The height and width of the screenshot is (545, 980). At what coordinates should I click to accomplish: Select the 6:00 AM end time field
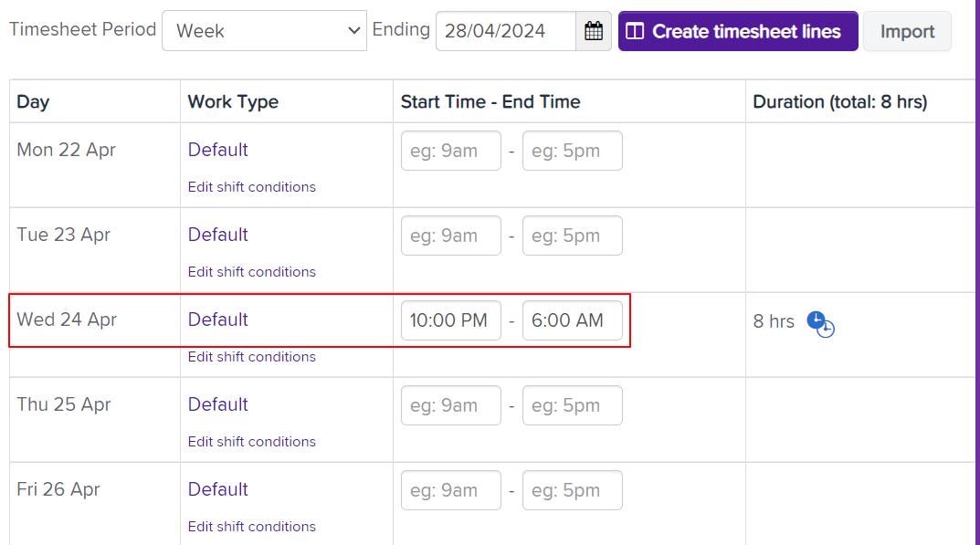point(573,320)
